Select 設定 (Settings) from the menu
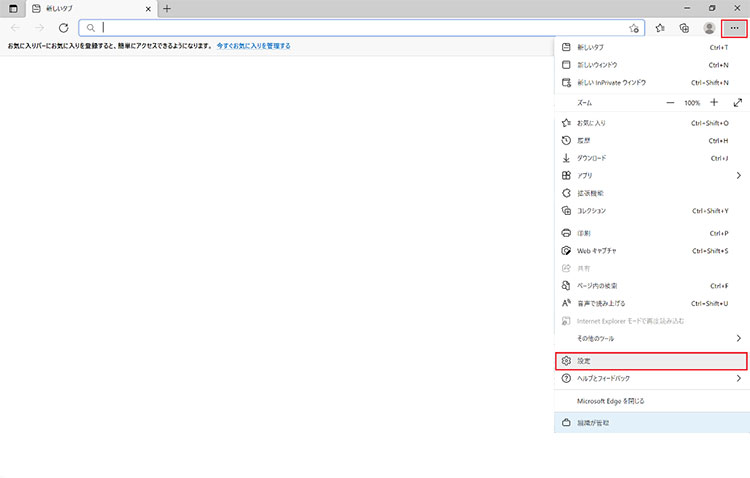Viewport: 750px width, 478px height. (650, 360)
